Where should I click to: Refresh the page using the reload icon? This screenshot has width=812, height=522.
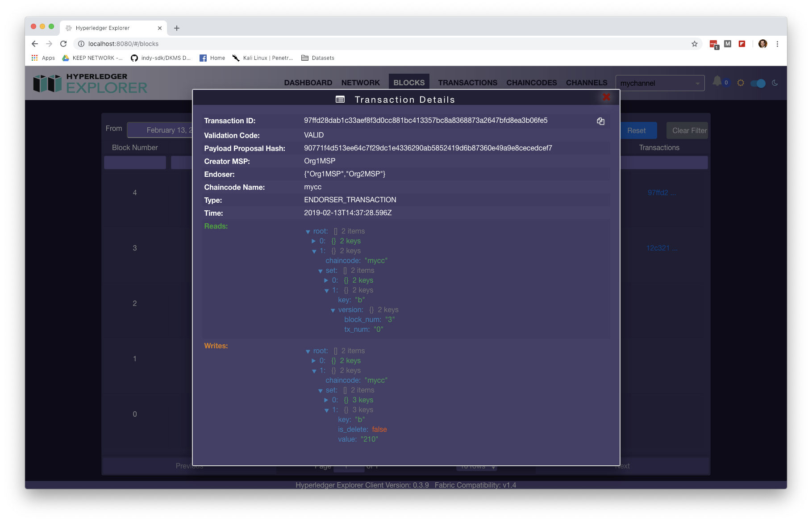point(63,44)
